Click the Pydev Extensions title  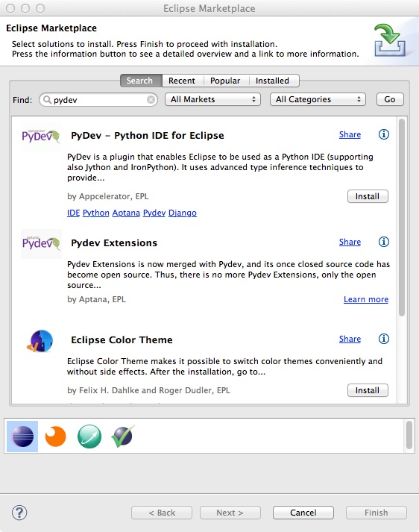click(x=114, y=243)
